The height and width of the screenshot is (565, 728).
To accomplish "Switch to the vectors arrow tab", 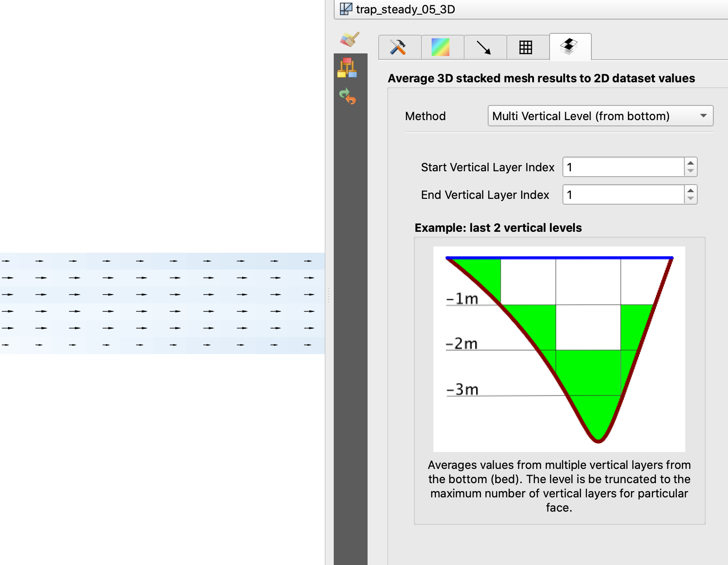I will click(x=484, y=47).
